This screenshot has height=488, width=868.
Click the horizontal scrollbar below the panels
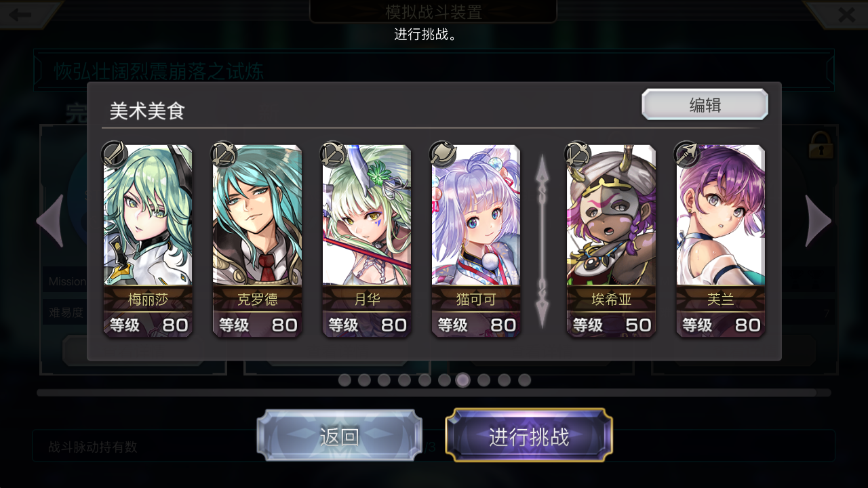pyautogui.click(x=434, y=392)
